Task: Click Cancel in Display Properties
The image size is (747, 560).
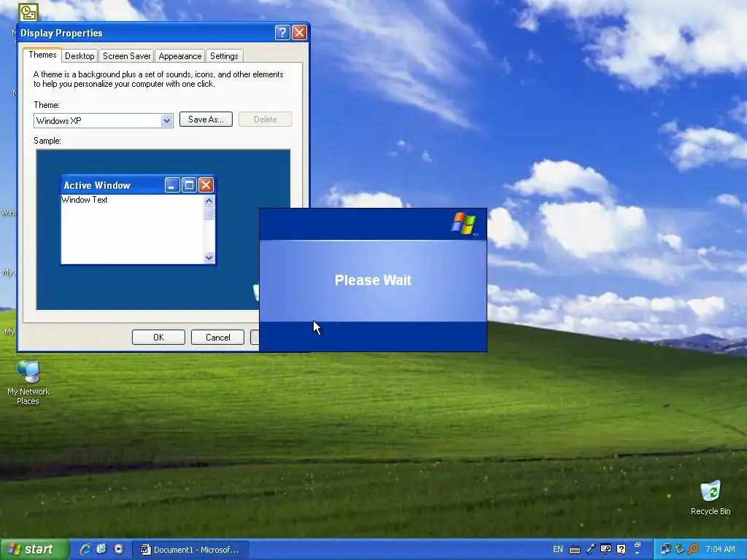Action: pos(217,337)
